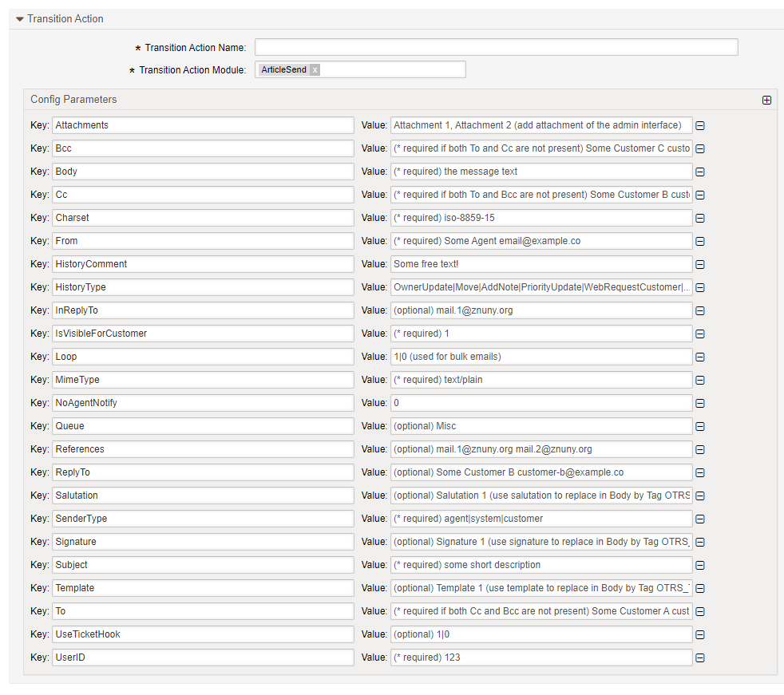This screenshot has width=784, height=695.
Task: Delete the Template parameter row
Action: click(x=700, y=588)
